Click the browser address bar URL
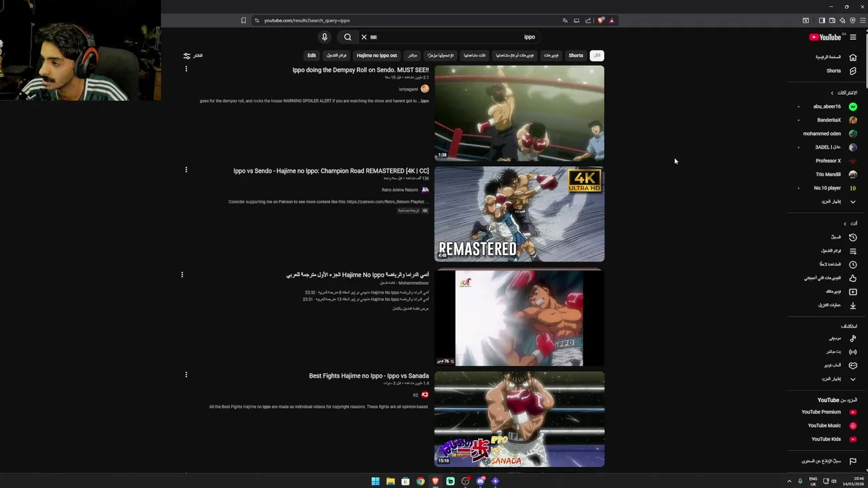The image size is (868, 488). tap(307, 20)
